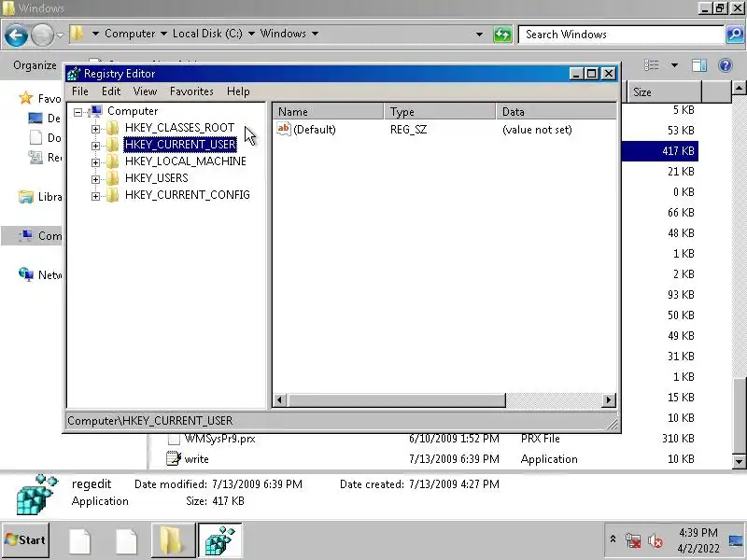Select the HKEY_CLASSES_ROOT tree item
Screen dimensions: 747x560
tap(179, 128)
